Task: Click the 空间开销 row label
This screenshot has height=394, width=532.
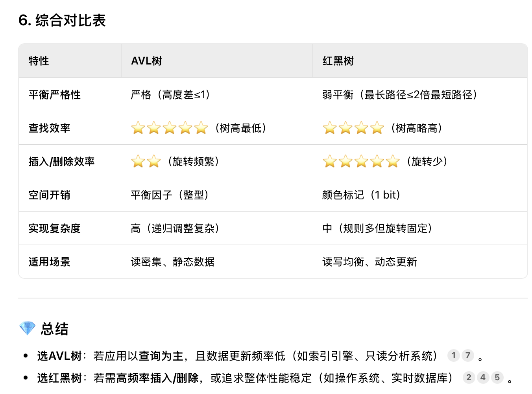Action: click(49, 195)
